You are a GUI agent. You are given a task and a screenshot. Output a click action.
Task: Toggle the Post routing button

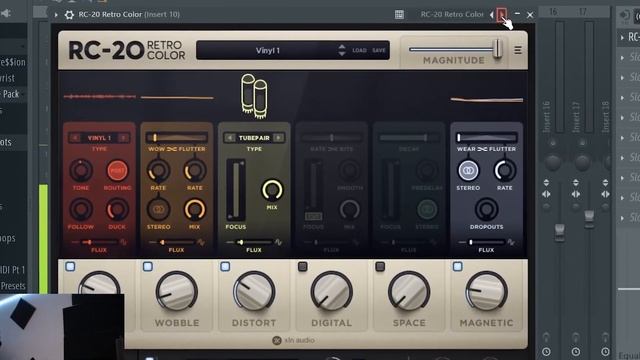point(117,170)
